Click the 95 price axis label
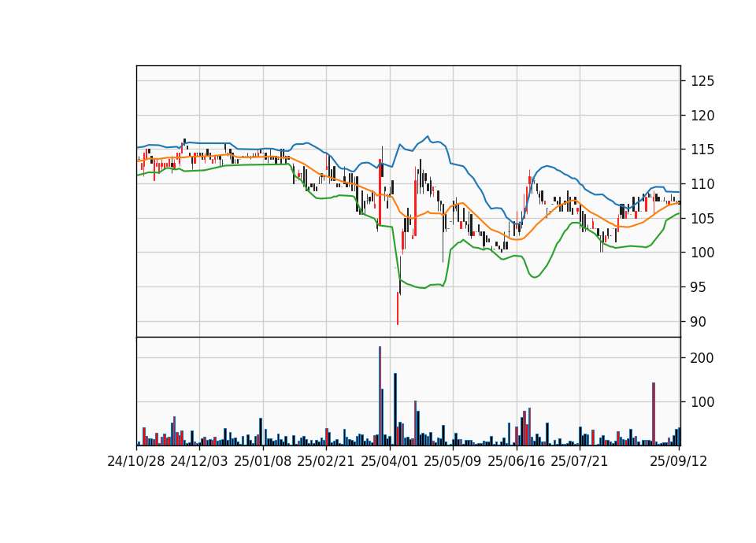The height and width of the screenshot is (543, 756). point(699,287)
